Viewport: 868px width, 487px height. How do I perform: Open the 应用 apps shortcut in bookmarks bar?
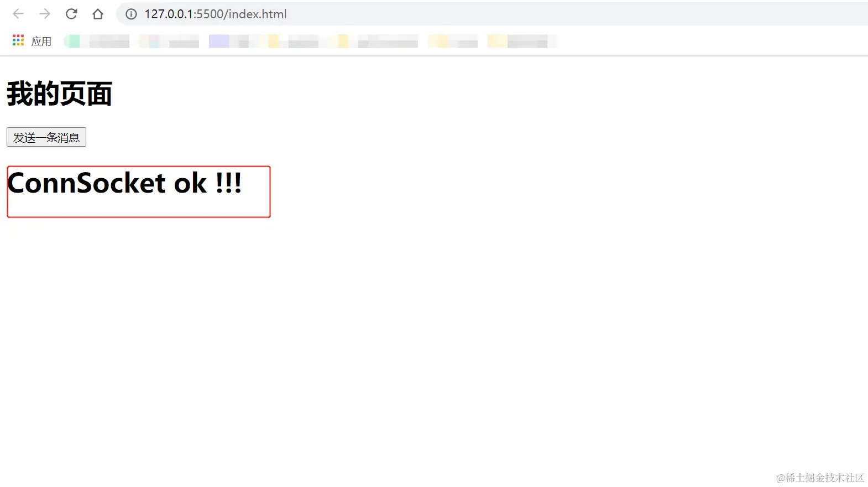(32, 41)
